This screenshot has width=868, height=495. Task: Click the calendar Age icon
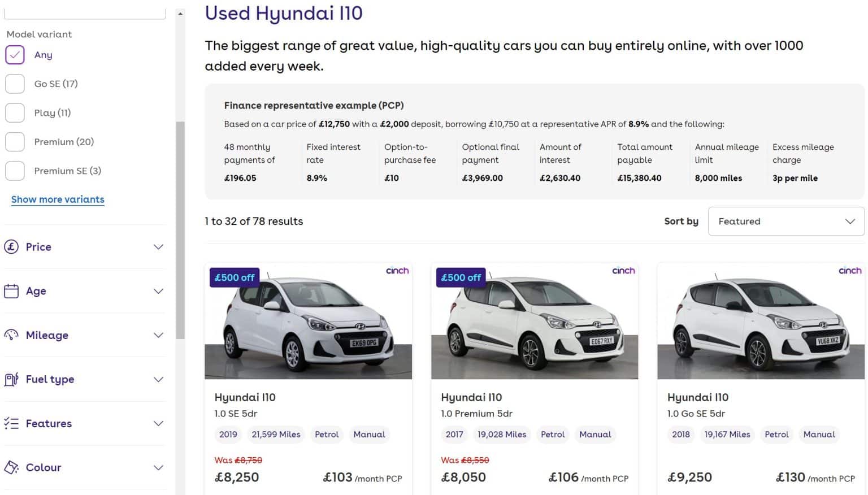click(x=11, y=291)
